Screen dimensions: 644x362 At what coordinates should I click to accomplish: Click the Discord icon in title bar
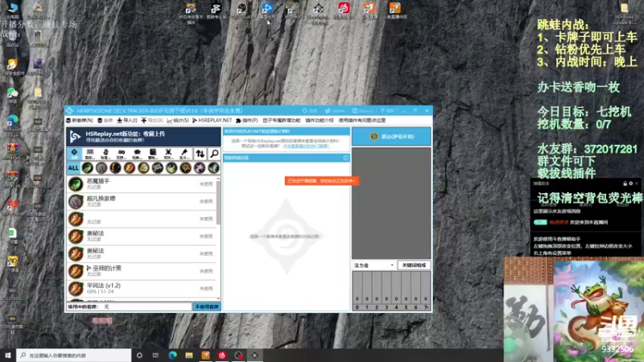click(x=355, y=111)
